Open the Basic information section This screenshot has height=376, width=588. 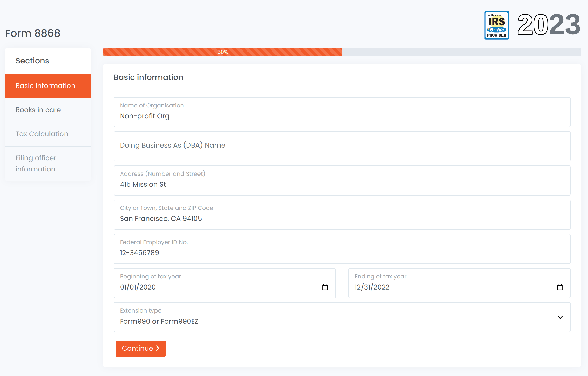48,86
